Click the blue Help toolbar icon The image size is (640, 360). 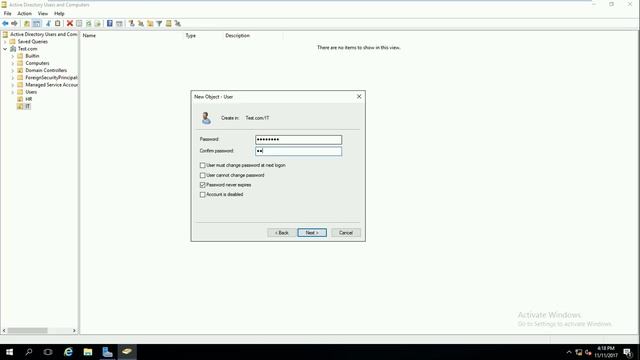click(x=109, y=24)
